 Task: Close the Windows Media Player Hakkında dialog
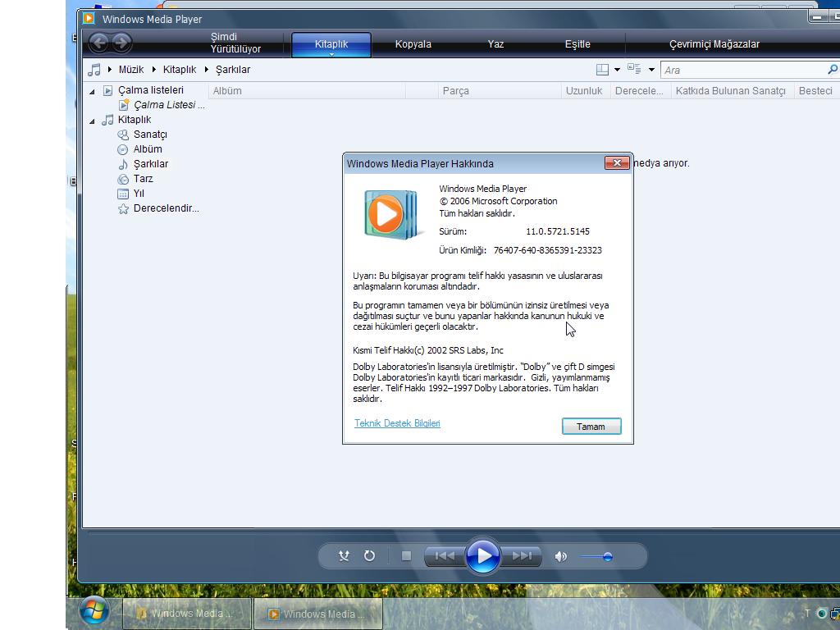617,163
